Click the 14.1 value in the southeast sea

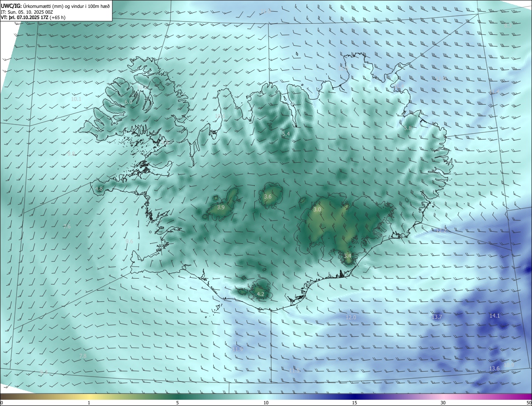click(x=495, y=316)
